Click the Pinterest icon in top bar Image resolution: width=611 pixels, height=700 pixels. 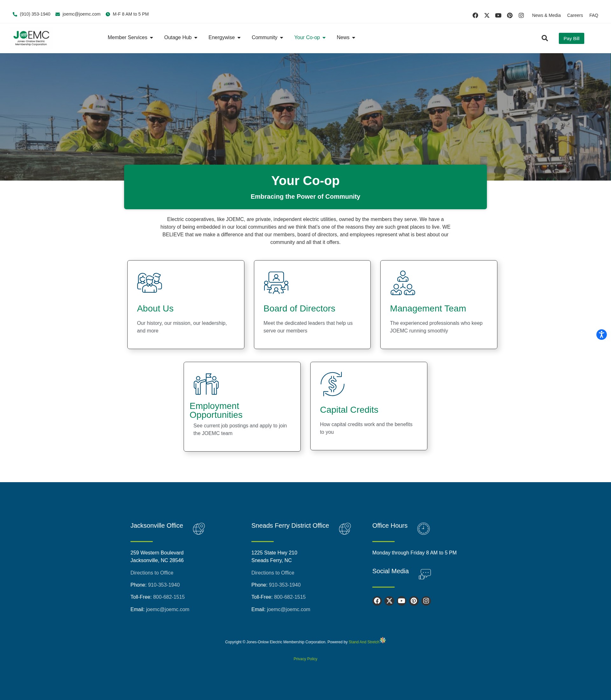pyautogui.click(x=510, y=15)
